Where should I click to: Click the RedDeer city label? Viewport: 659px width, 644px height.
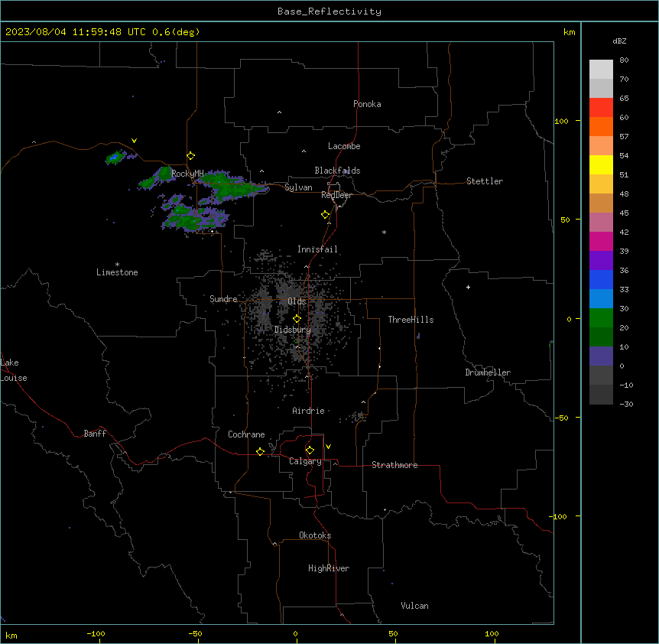(336, 195)
